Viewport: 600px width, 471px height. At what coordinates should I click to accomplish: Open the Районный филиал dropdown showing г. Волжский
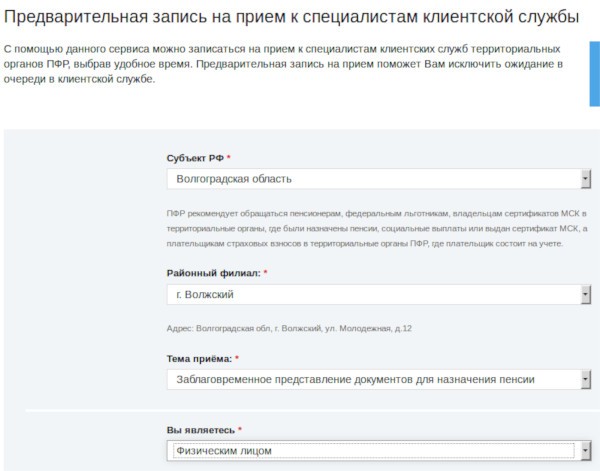(379, 295)
